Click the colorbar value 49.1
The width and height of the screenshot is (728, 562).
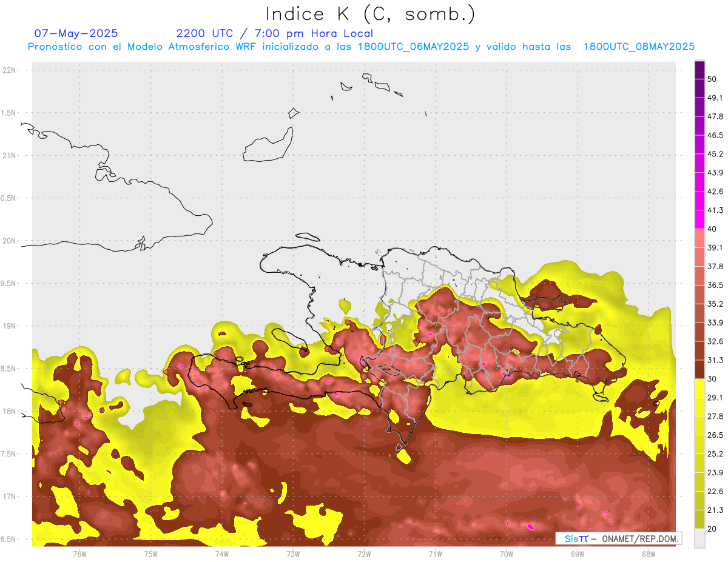click(x=715, y=98)
